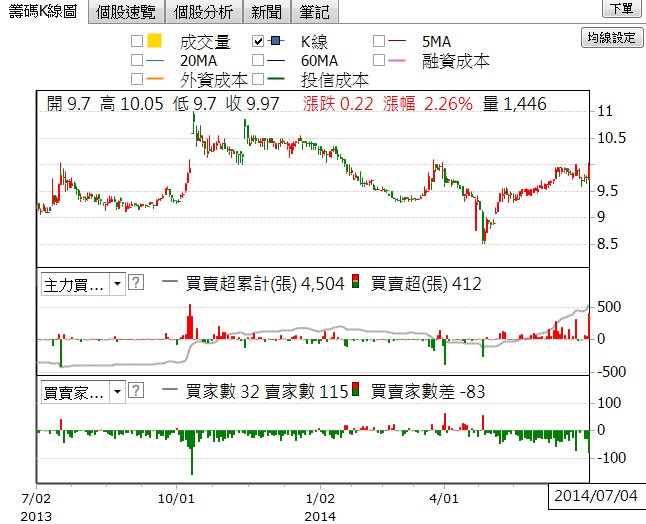The width and height of the screenshot is (646, 524).
Task: Open the 個股分析 tab
Action: [x=204, y=12]
